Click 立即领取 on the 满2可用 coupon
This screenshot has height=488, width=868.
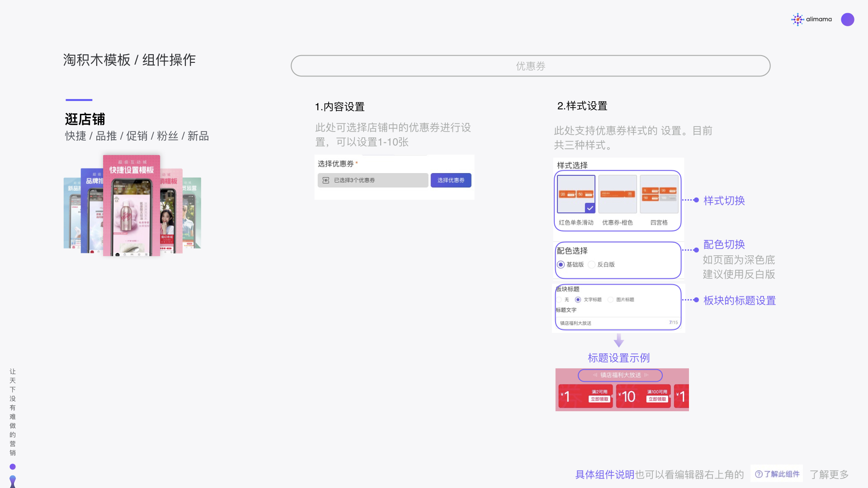pyautogui.click(x=599, y=399)
